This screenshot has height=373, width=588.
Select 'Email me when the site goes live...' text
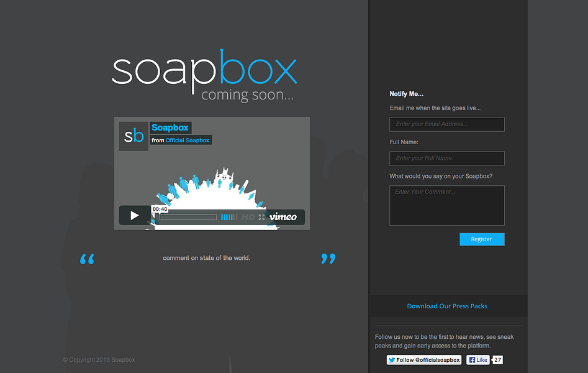[x=435, y=108]
